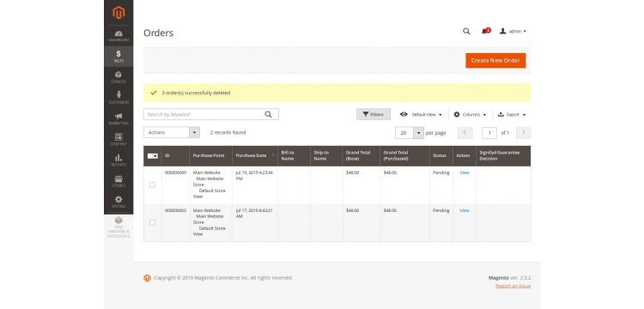Open the Filters panel
This screenshot has width=644, height=309.
tap(373, 114)
